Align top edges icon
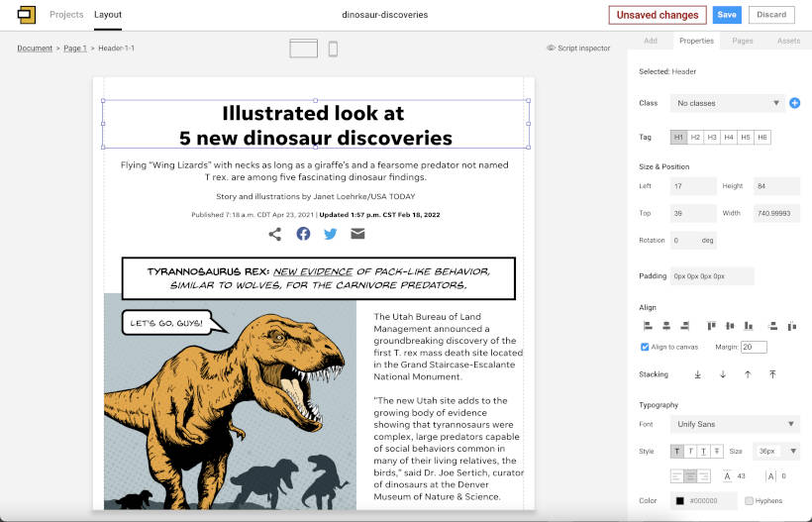 click(712, 326)
